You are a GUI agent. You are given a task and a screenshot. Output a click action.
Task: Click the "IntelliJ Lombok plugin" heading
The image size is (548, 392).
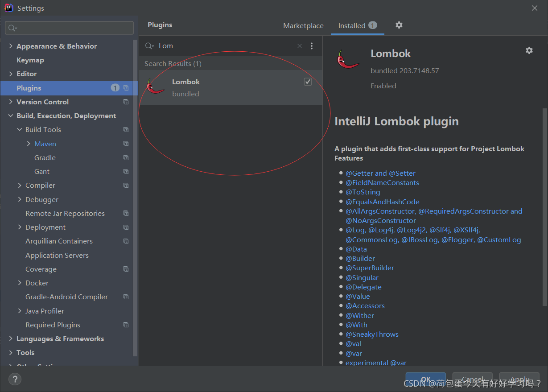coord(396,121)
